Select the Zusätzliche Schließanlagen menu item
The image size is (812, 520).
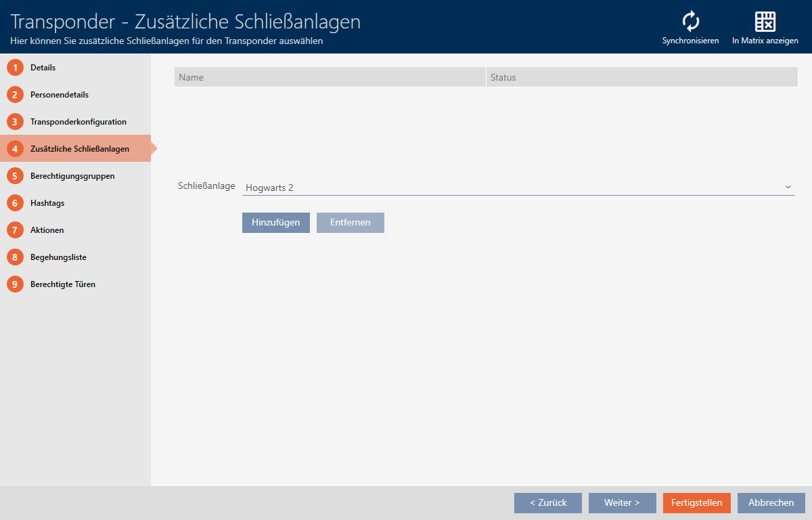(79, 149)
